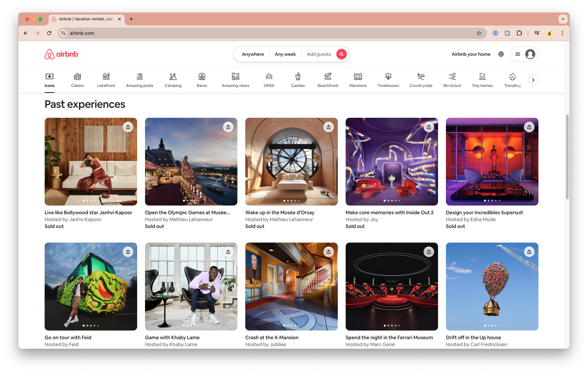Select the Amazing views category
This screenshot has width=588, height=373.
coord(236,80)
